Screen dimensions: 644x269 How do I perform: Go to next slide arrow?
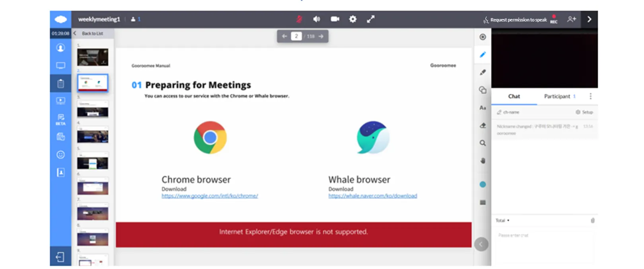coord(321,36)
